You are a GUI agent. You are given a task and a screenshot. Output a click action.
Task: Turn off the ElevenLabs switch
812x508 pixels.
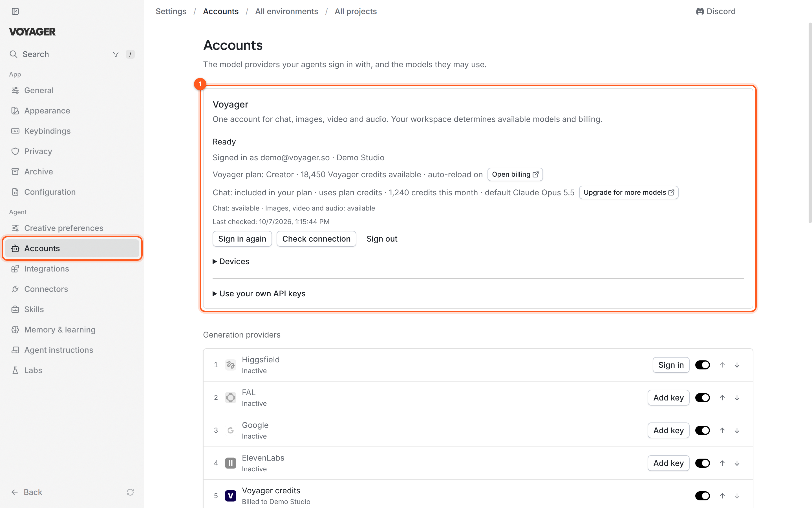[702, 463]
